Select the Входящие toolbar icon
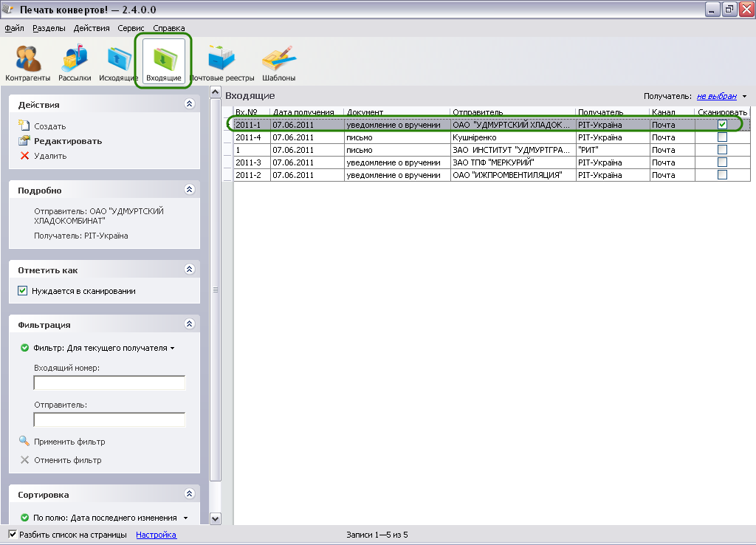 coord(163,61)
